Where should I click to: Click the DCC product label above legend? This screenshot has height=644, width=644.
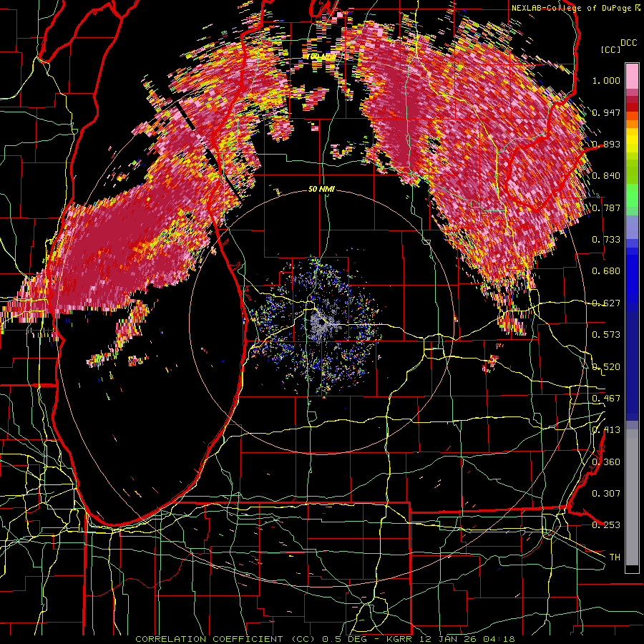click(628, 43)
